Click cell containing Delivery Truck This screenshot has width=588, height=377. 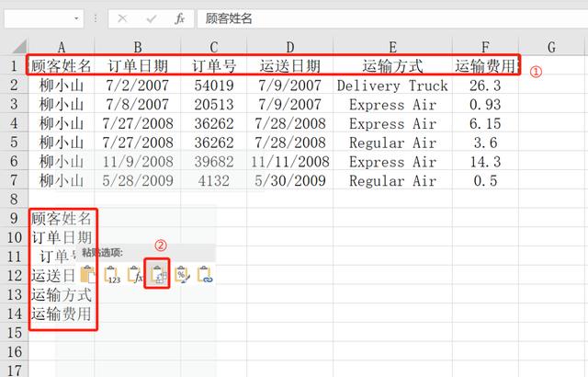tap(392, 86)
